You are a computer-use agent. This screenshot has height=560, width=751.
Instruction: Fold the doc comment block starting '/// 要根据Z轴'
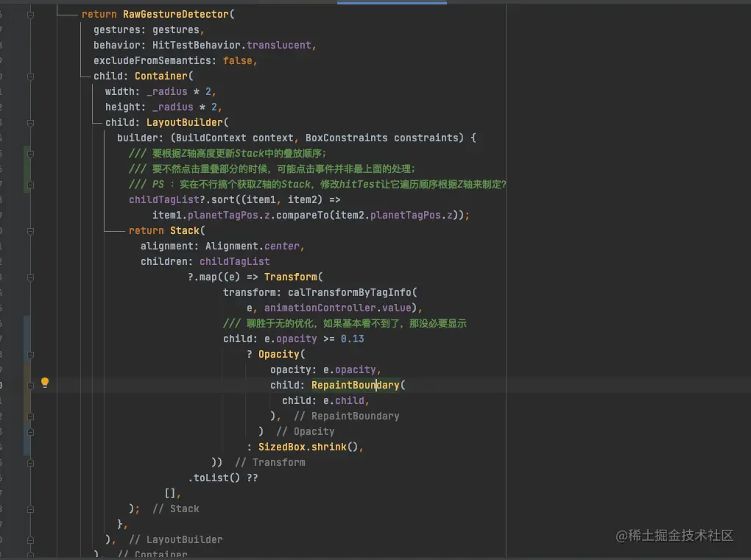31,154
